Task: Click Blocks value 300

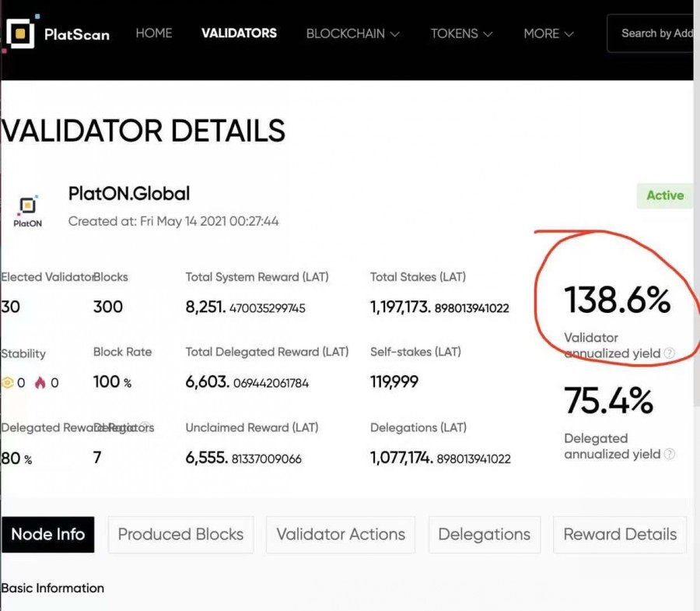Action: coord(108,307)
